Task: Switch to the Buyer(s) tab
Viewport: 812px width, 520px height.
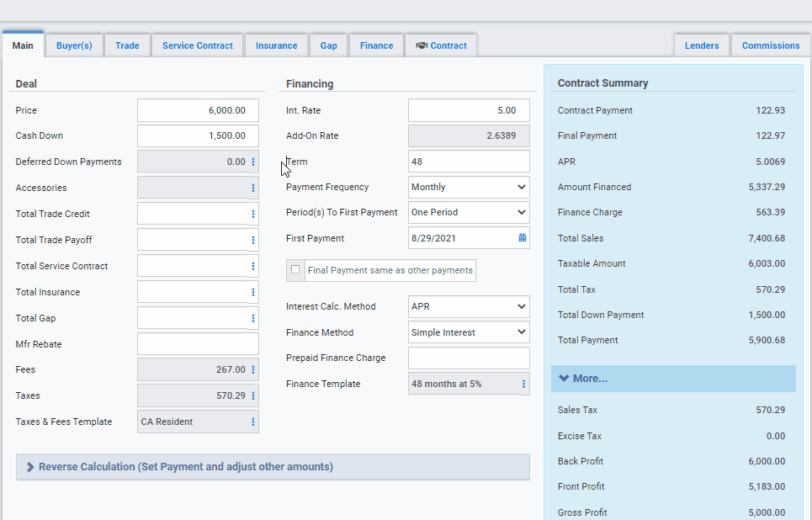Action: (74, 46)
